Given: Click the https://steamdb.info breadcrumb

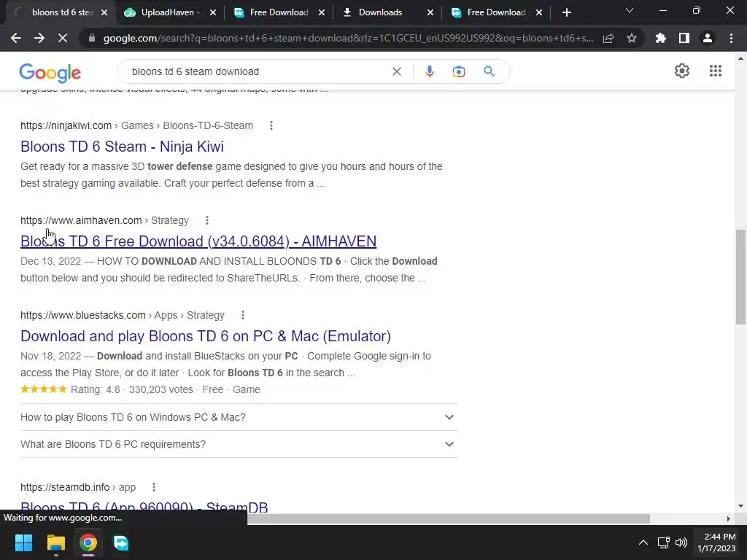Looking at the screenshot, I should point(65,487).
